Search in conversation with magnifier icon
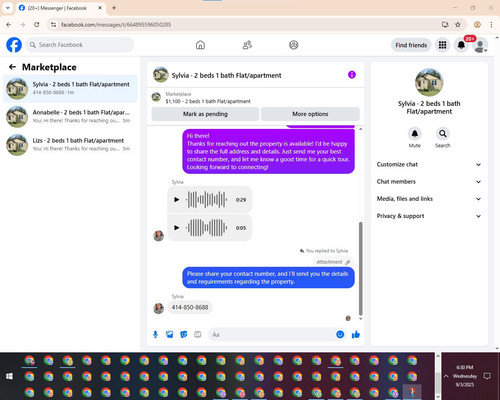The width and height of the screenshot is (500, 400). pyautogui.click(x=443, y=134)
